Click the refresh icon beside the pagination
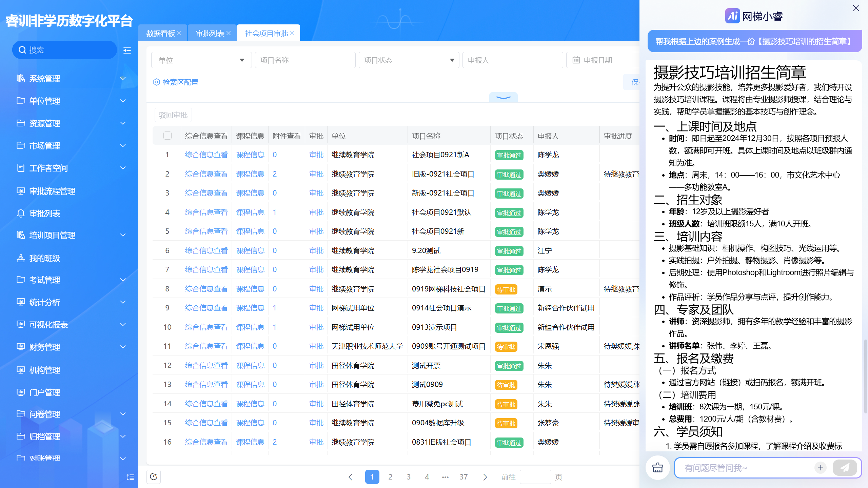Screen dimensions: 868x488 [x=154, y=477]
